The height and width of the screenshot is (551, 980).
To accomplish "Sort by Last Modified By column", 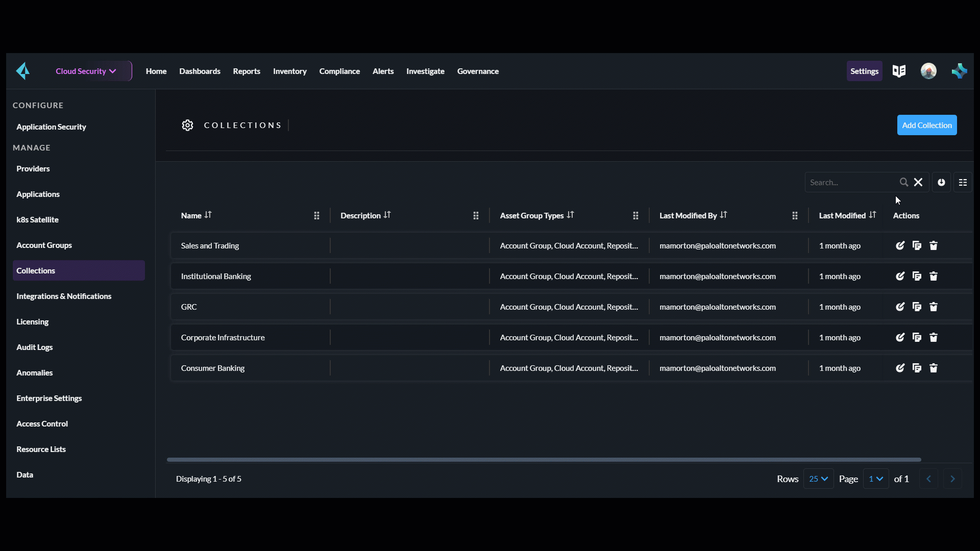I will coord(723,215).
